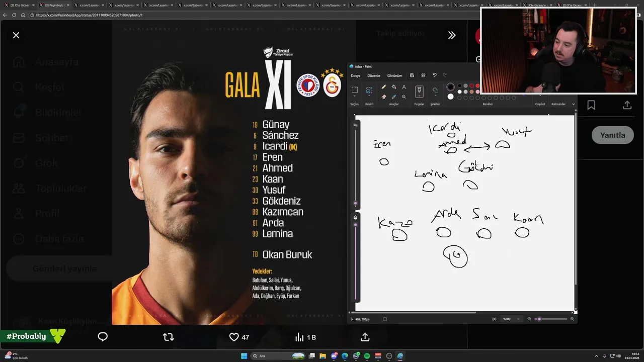Like the post with heart icon
Screen dimensions: 644x362
click(x=234, y=337)
